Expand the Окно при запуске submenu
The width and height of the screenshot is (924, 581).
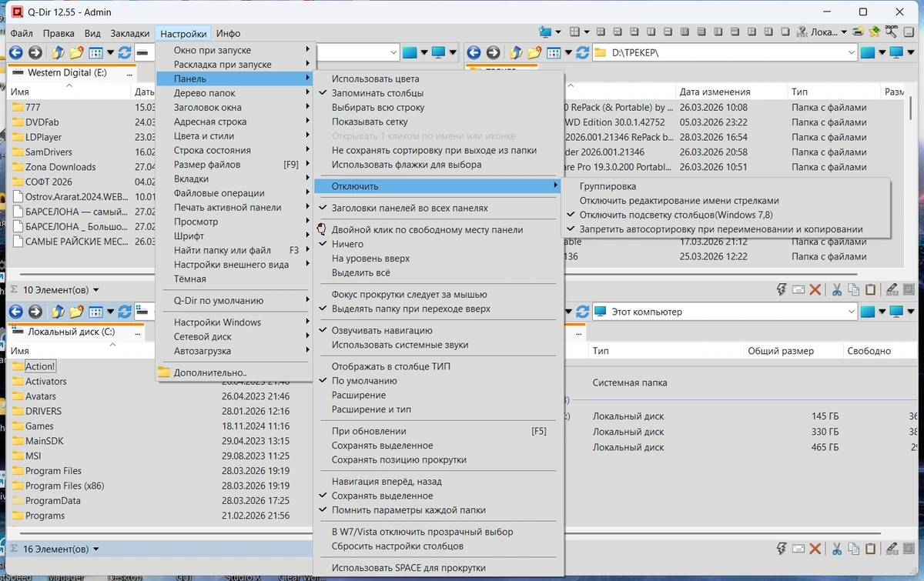tap(236, 50)
